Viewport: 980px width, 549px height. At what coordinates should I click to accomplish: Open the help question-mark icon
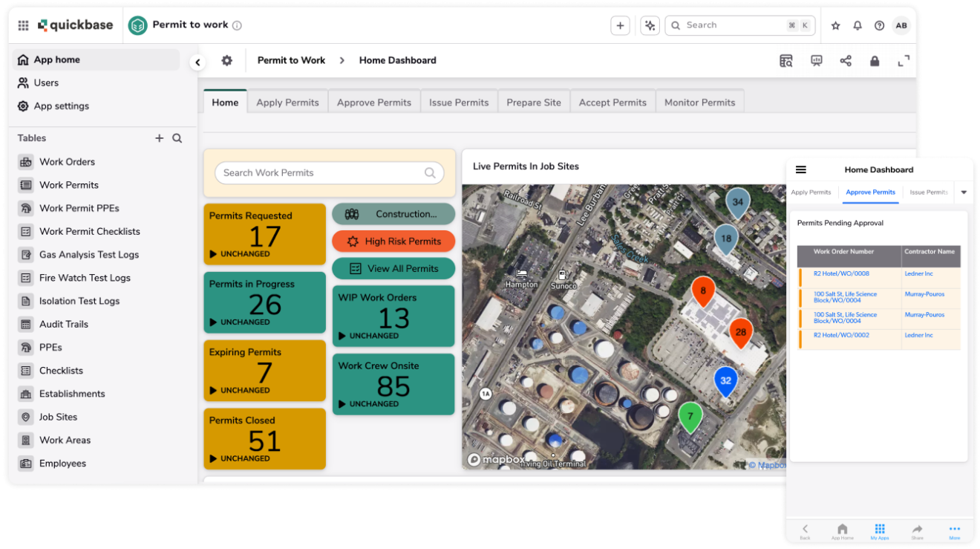(x=879, y=25)
